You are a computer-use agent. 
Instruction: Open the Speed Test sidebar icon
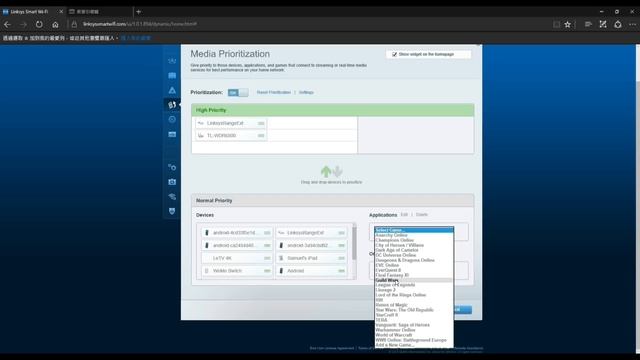click(172, 120)
